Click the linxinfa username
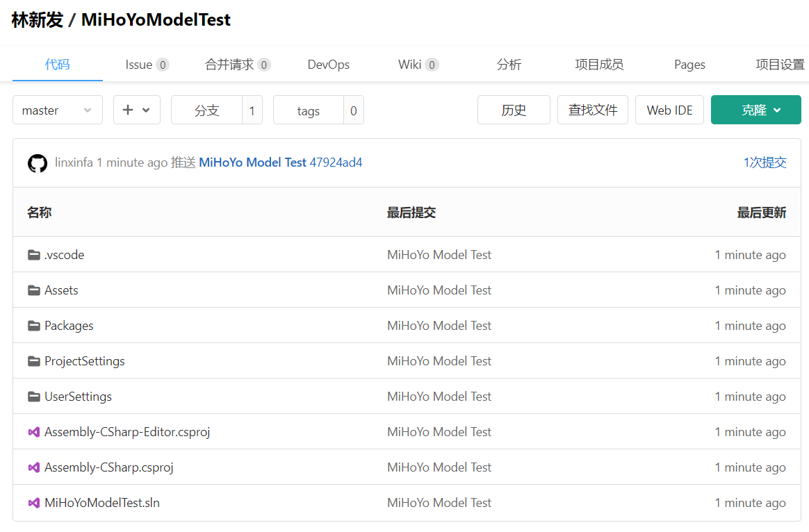 point(74,163)
